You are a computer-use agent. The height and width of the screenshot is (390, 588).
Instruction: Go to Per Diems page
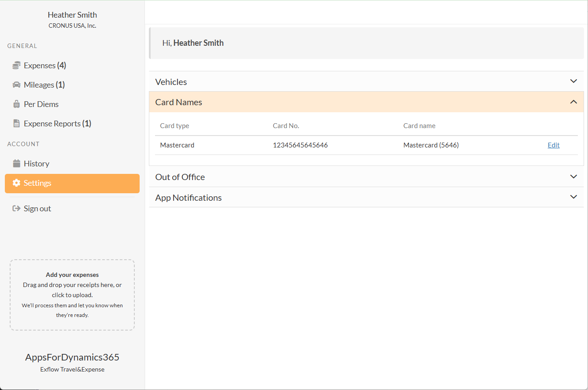pyautogui.click(x=41, y=104)
